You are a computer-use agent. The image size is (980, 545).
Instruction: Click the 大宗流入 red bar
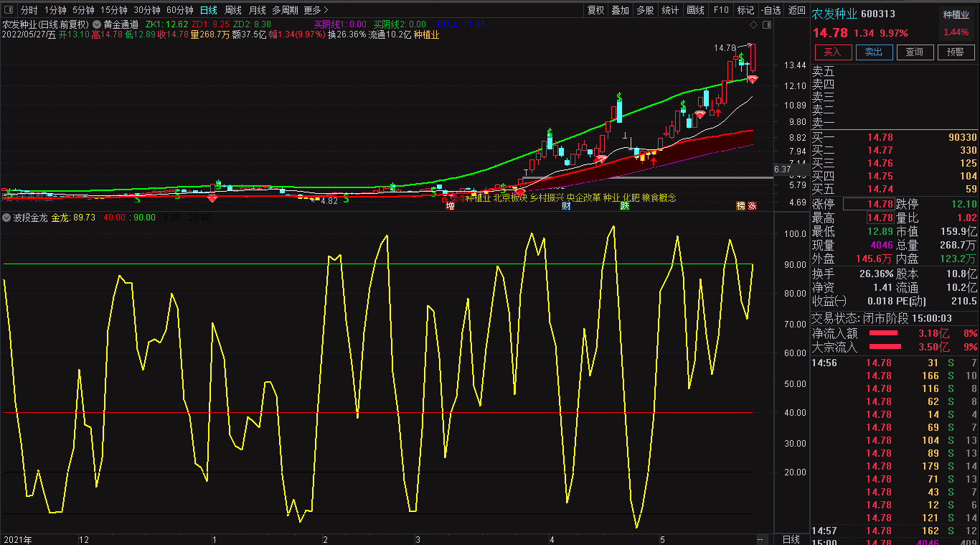click(x=885, y=347)
